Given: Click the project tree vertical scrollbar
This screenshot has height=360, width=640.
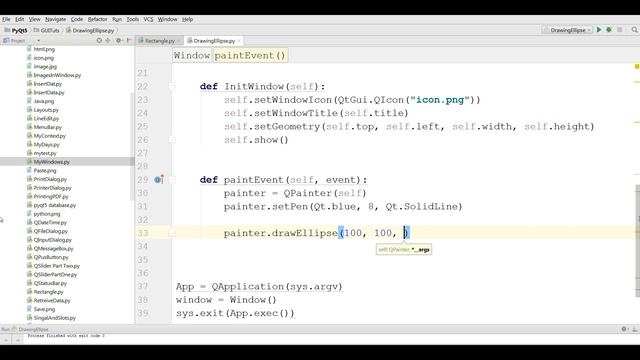Looking at the screenshot, I should click(x=132, y=146).
